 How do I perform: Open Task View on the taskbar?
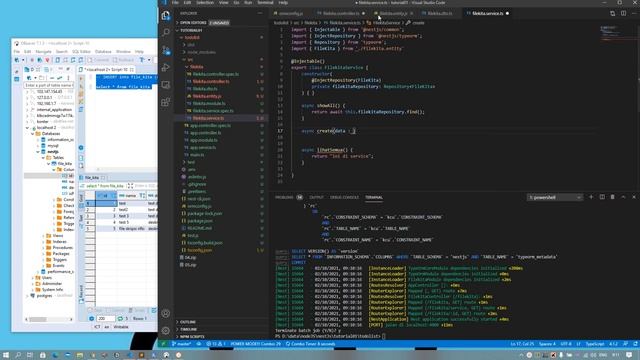coord(30,355)
